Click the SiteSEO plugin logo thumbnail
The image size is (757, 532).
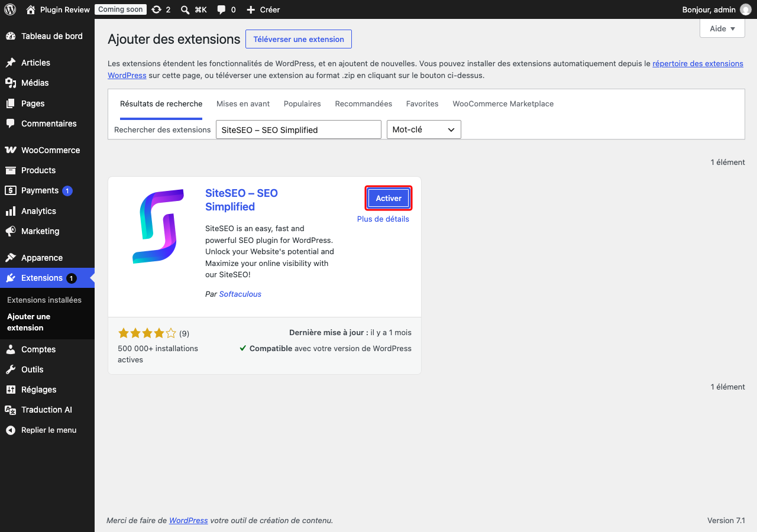point(158,226)
